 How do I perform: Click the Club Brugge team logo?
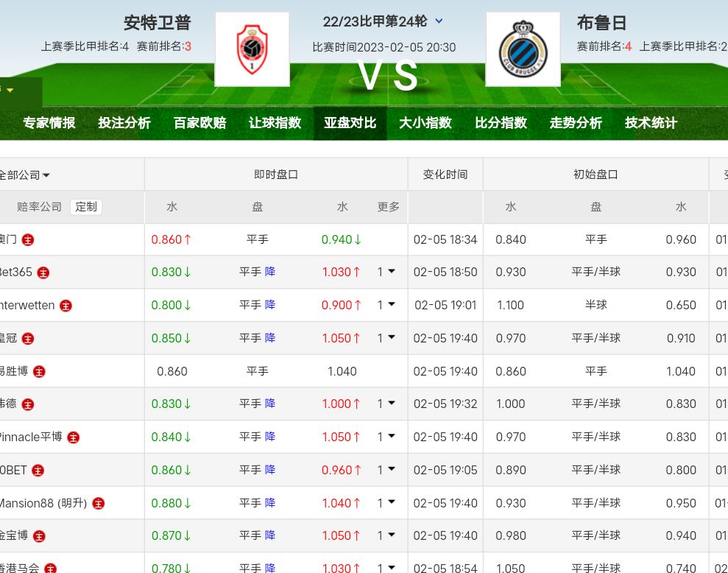tap(523, 49)
